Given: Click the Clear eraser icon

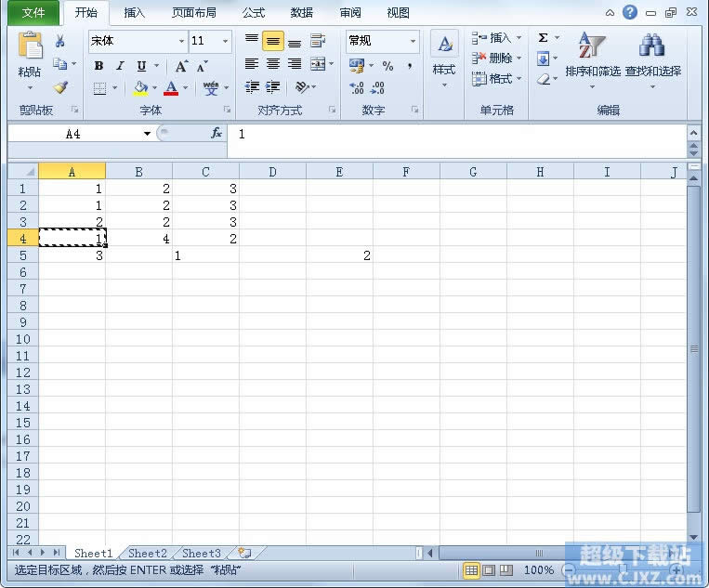Looking at the screenshot, I should pyautogui.click(x=543, y=80).
